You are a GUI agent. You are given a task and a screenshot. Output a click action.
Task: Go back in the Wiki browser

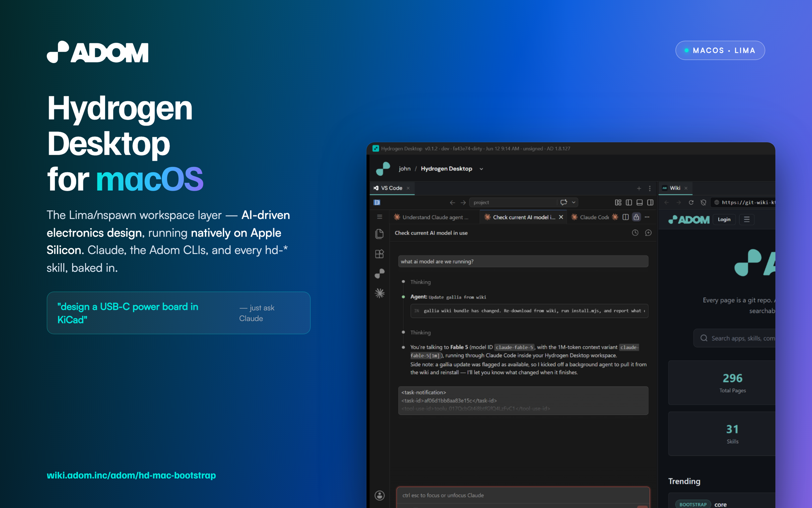point(666,202)
